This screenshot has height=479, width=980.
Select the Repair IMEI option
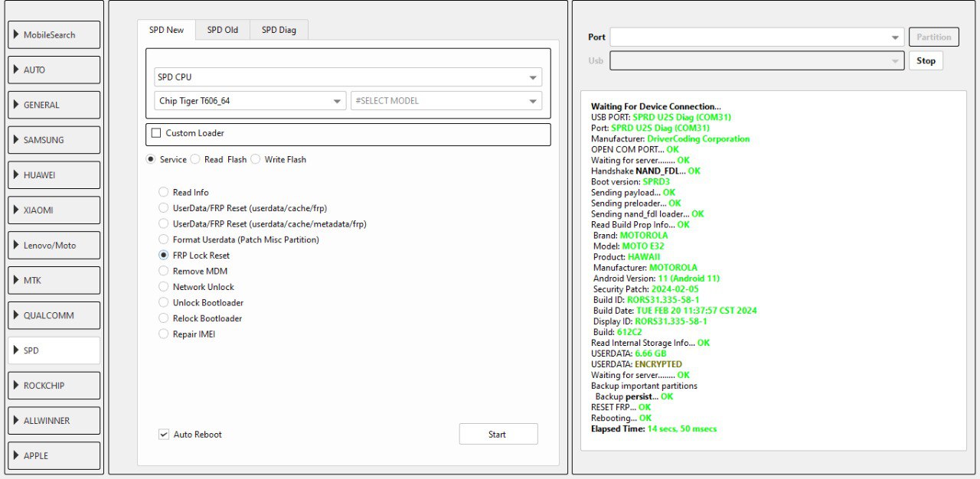[187, 334]
